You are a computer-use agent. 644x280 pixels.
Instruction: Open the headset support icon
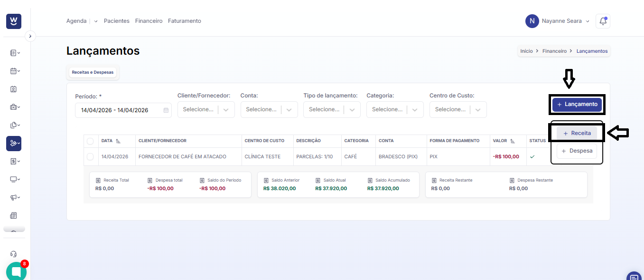click(13, 254)
